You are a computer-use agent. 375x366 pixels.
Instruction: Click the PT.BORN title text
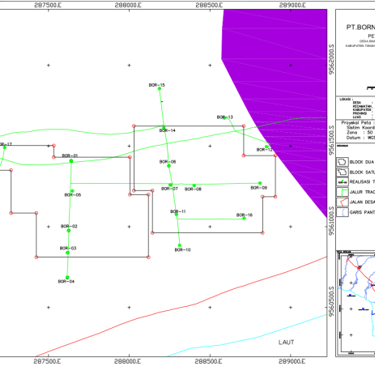tap(360, 27)
